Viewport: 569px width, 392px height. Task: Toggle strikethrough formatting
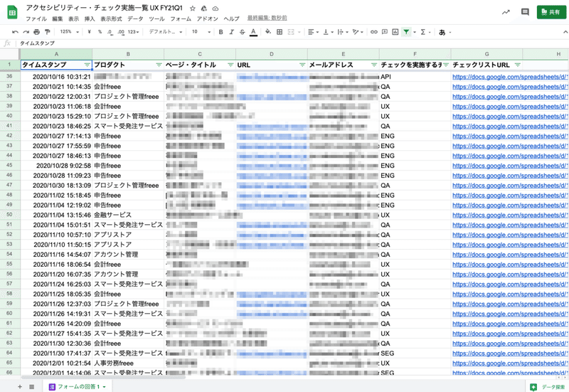tap(243, 32)
